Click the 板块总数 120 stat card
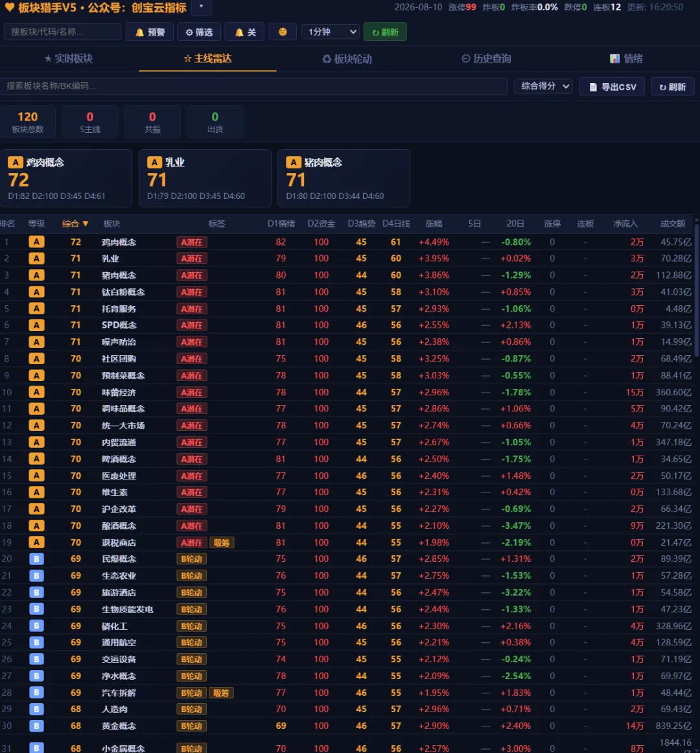Image resolution: width=700 pixels, height=753 pixels. tap(28, 122)
